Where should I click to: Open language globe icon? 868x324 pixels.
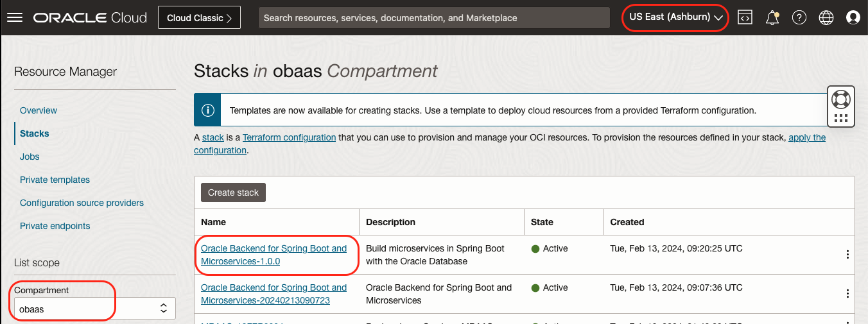(x=826, y=18)
